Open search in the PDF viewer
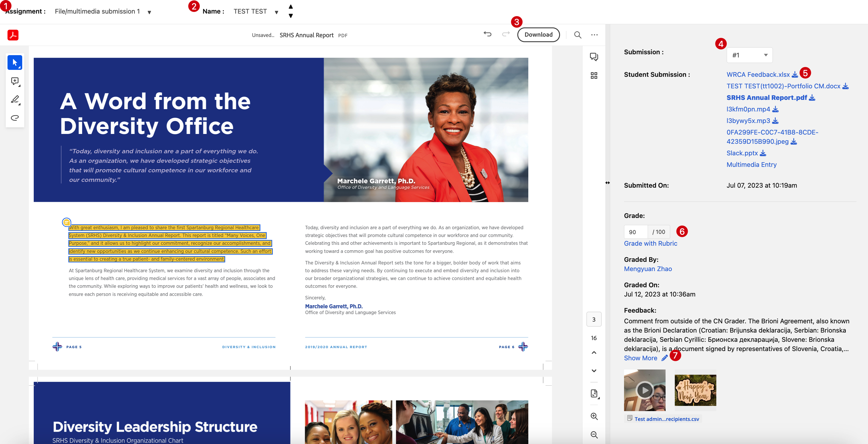The image size is (868, 444). (x=578, y=35)
